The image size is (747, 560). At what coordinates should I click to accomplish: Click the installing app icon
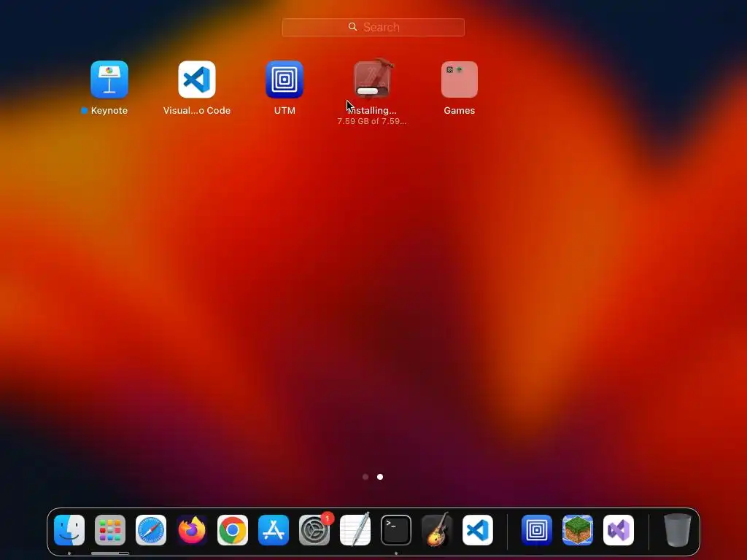tap(372, 78)
